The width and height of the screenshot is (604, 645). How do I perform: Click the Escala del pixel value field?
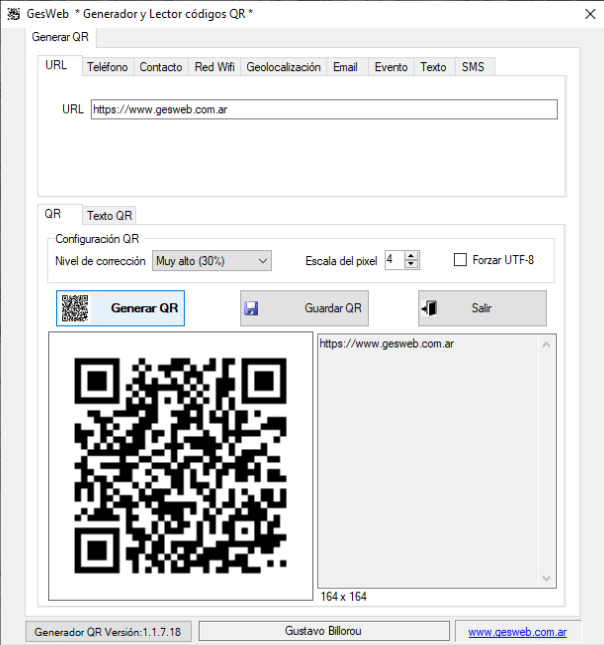[x=395, y=260]
